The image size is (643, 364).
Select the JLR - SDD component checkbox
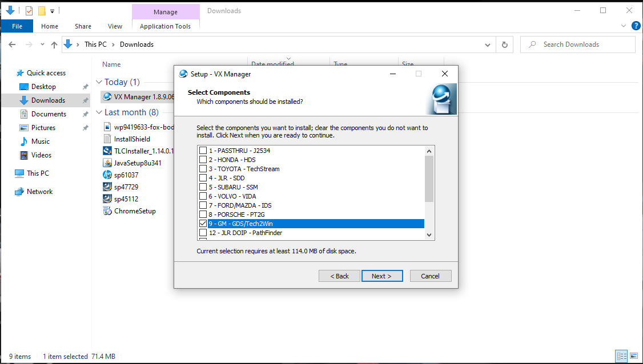(x=203, y=178)
